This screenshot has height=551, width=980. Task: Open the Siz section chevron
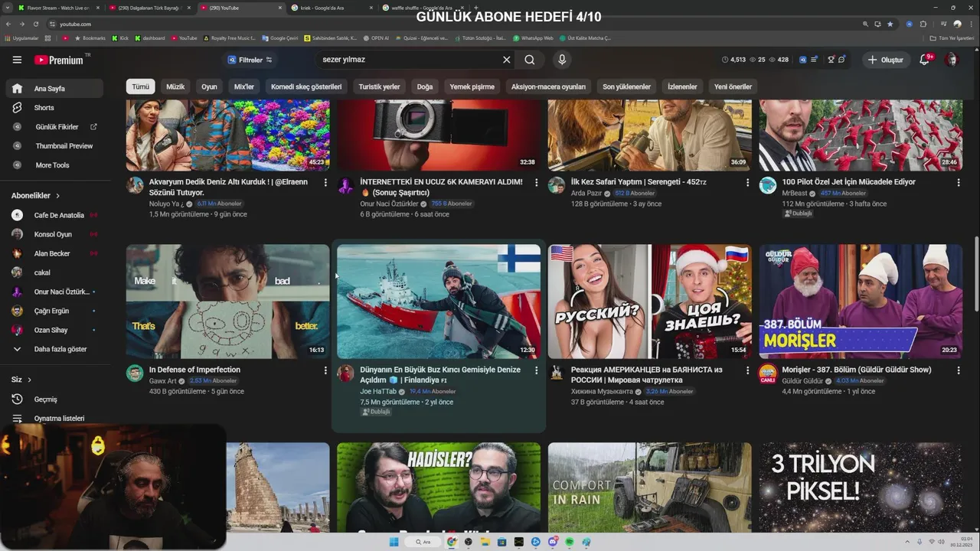pyautogui.click(x=29, y=380)
